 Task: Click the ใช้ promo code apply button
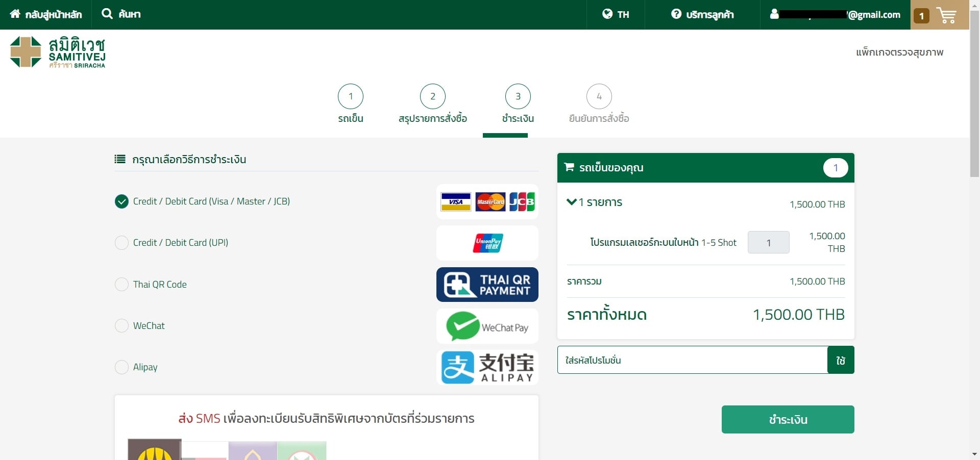(x=840, y=360)
